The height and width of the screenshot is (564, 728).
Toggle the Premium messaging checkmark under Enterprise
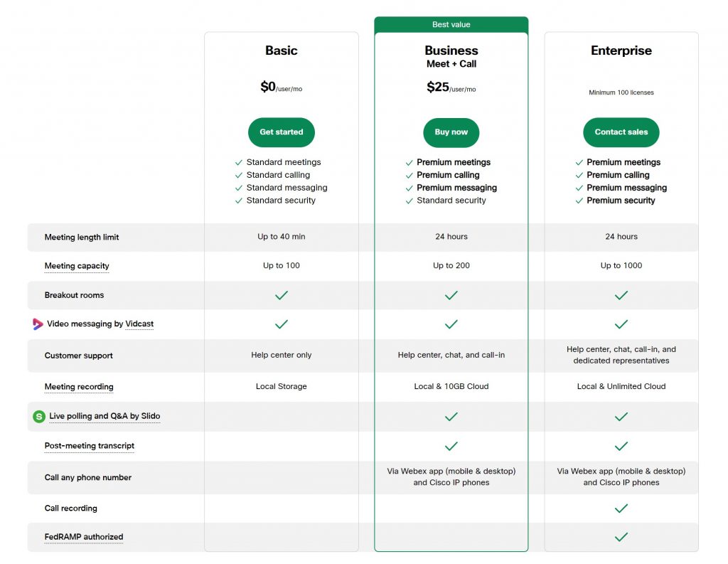click(579, 188)
